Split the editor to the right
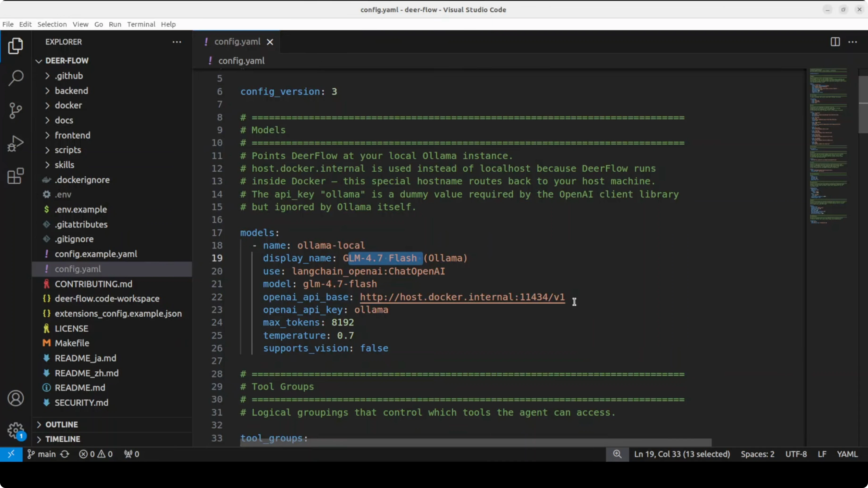 [x=835, y=42]
